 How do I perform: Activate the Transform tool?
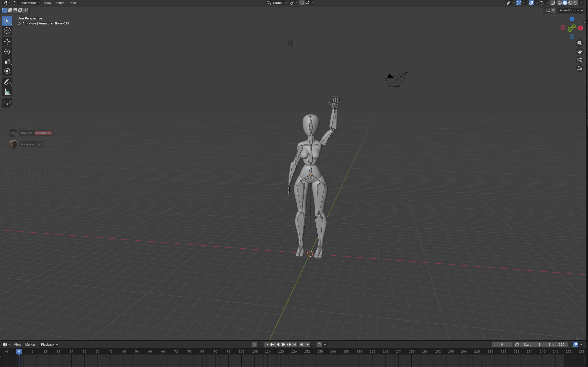(x=7, y=71)
